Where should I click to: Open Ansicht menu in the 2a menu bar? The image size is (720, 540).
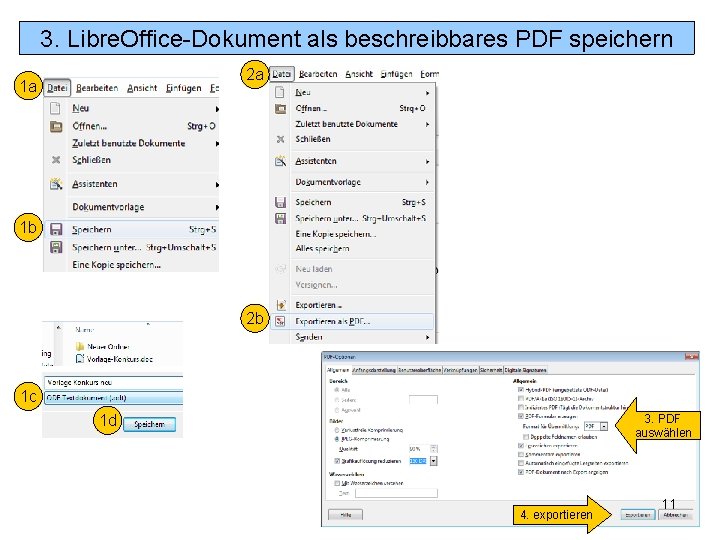coord(359,74)
